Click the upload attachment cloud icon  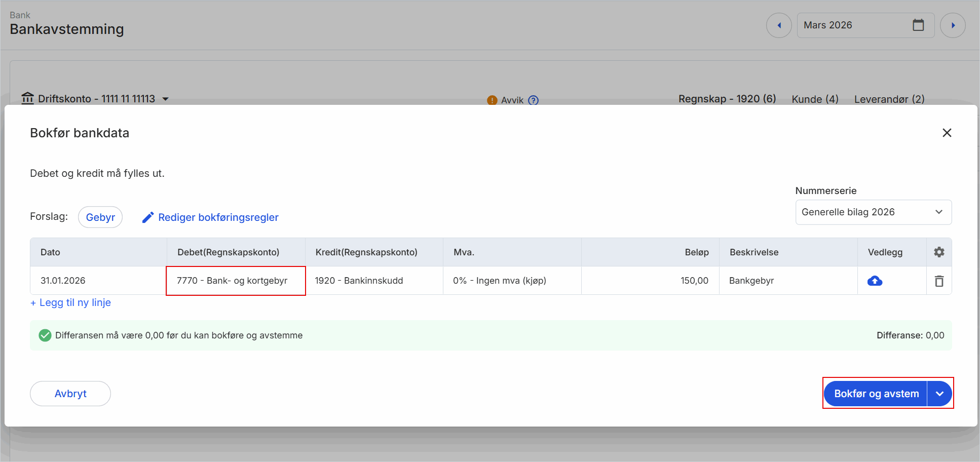click(x=875, y=281)
